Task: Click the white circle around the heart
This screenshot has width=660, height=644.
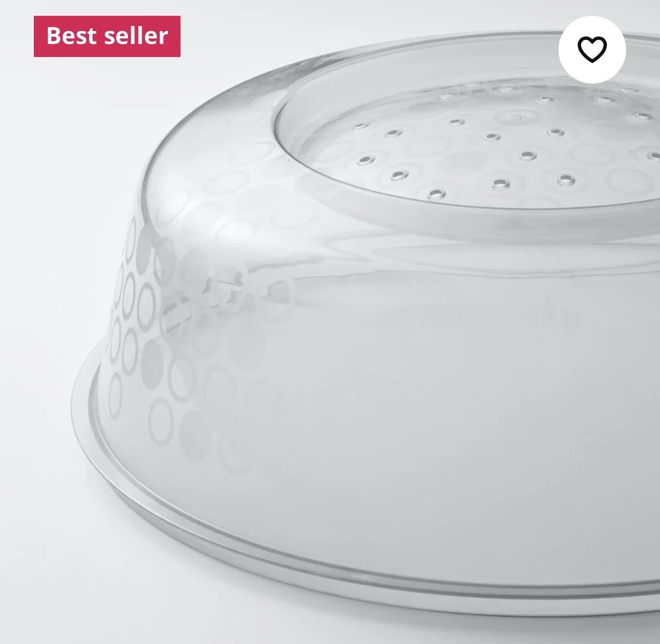Action: pos(592,49)
